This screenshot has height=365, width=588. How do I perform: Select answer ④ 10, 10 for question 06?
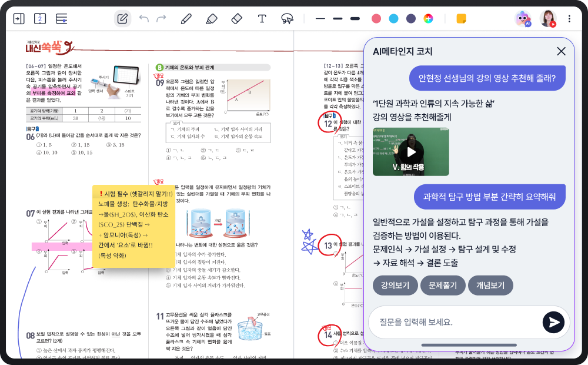point(47,152)
